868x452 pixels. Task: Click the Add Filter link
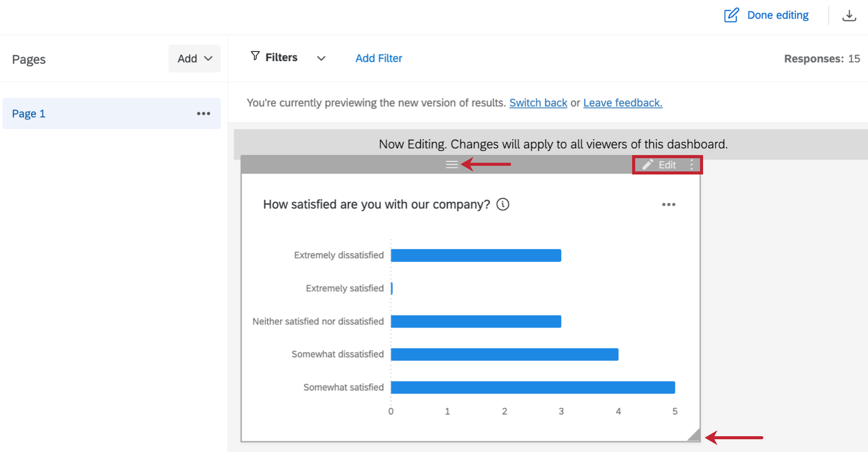point(378,58)
